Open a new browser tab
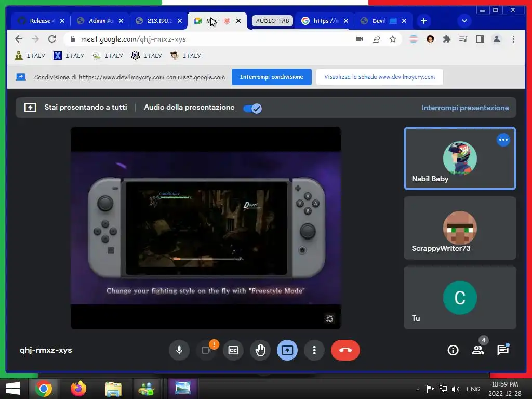Screen dimensions: 532x399 coord(424,21)
